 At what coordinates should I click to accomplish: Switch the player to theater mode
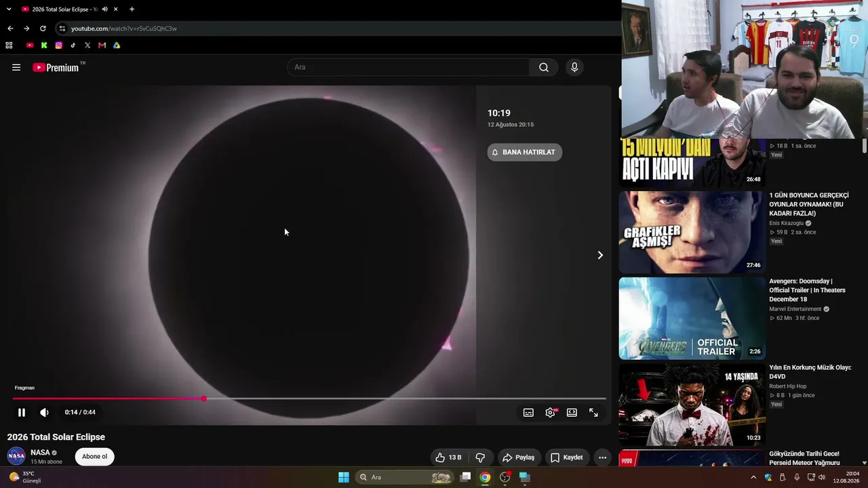tap(572, 412)
